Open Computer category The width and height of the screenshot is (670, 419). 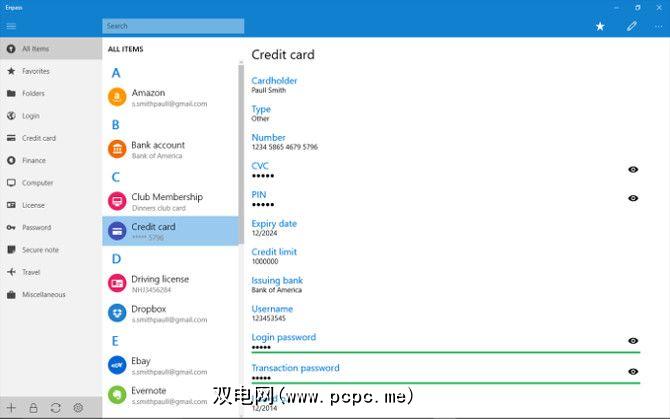coord(51,183)
